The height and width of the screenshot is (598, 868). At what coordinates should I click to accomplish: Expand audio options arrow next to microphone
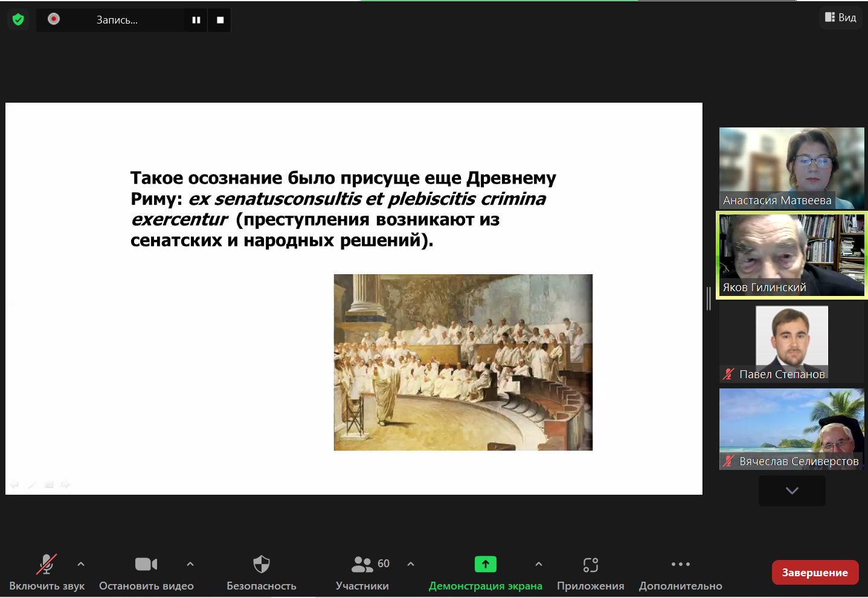coord(81,564)
